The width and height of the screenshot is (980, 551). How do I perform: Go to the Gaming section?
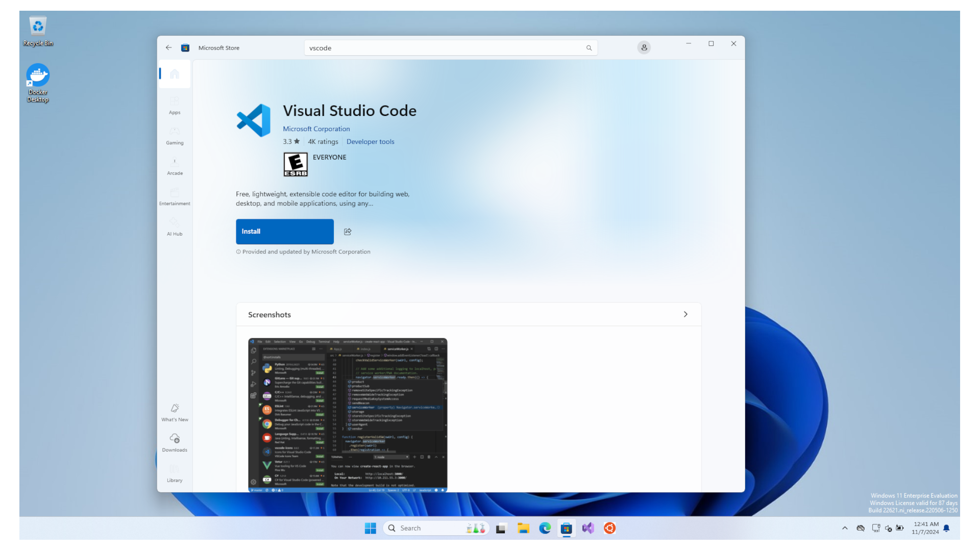[175, 136]
